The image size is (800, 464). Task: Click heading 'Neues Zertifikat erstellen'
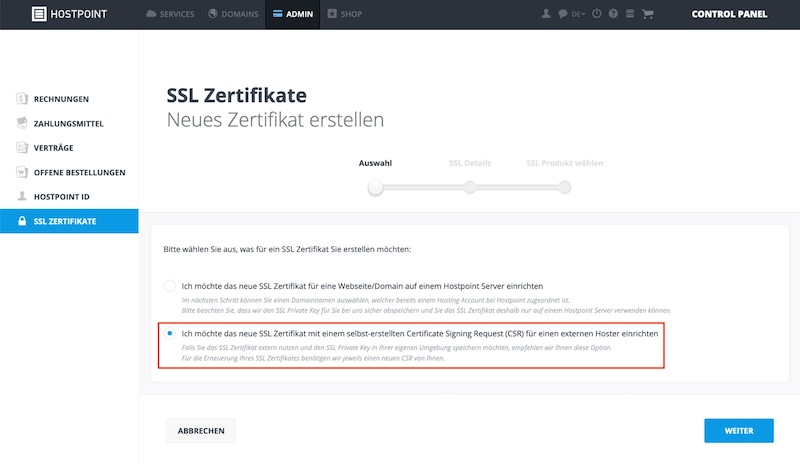[x=276, y=120]
